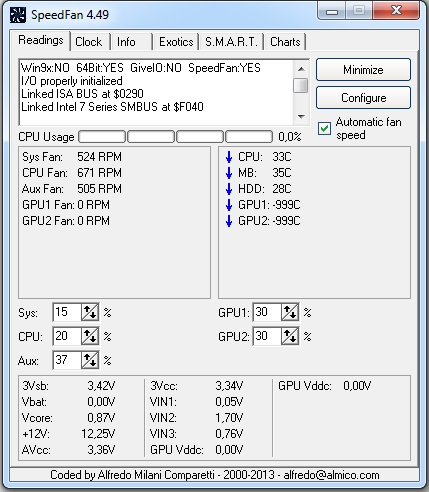Click the blue arrow beside GPU2 temperature
This screenshot has height=492, width=429.
229,221
